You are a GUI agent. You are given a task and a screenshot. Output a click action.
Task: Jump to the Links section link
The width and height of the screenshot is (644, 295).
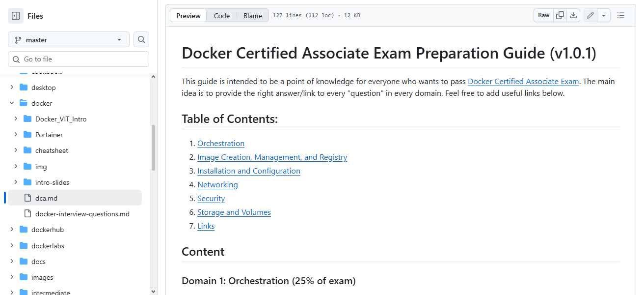click(206, 226)
